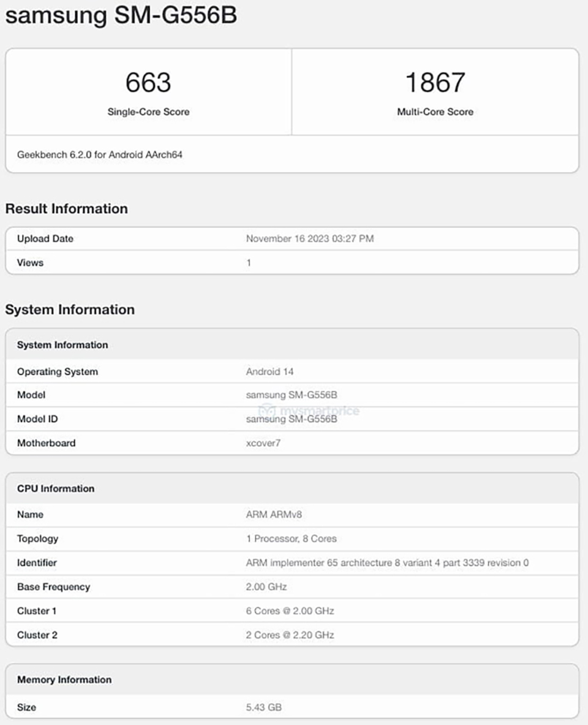The width and height of the screenshot is (588, 725).
Task: Select the 1867 multi-core score value
Action: pyautogui.click(x=435, y=82)
